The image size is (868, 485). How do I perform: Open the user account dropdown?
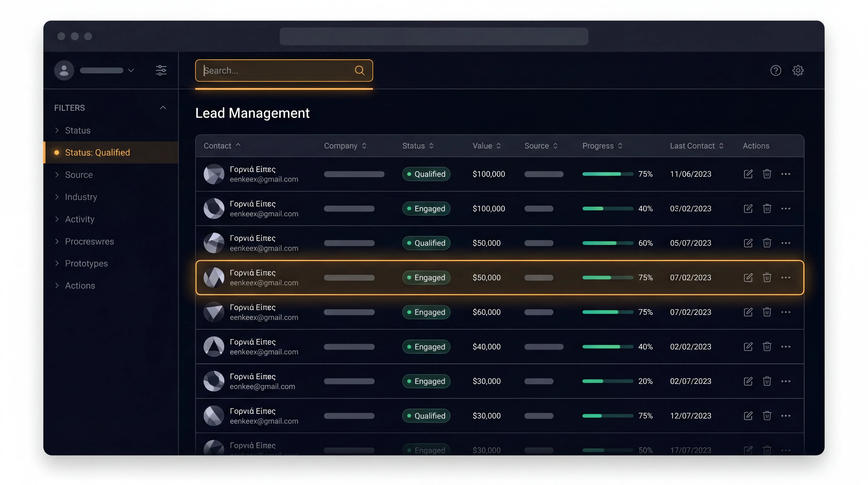[131, 70]
